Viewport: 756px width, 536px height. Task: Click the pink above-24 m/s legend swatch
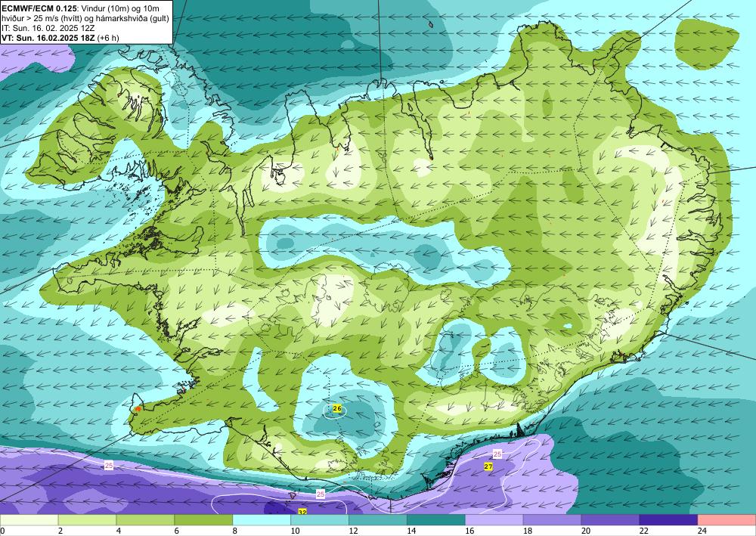(x=727, y=520)
